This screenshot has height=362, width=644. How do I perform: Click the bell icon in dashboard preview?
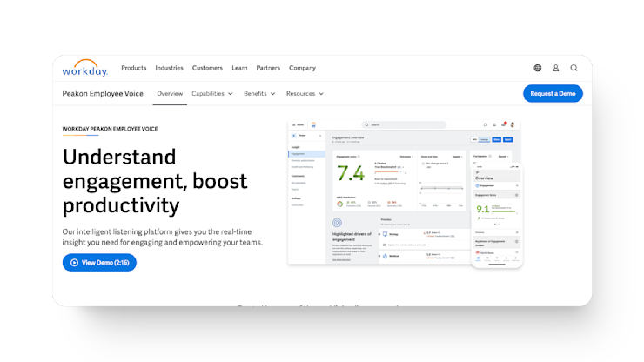point(494,124)
